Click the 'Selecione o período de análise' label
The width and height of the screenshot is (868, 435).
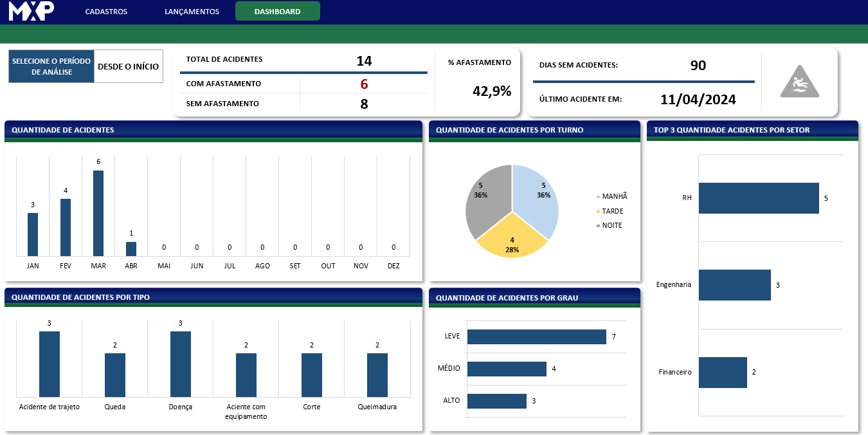51,67
